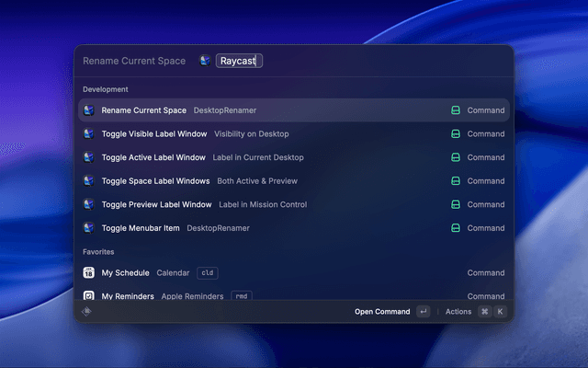Viewport: 588px width, 368px height.
Task: Click the Toggle Space Label Windows icon
Action: (x=89, y=181)
